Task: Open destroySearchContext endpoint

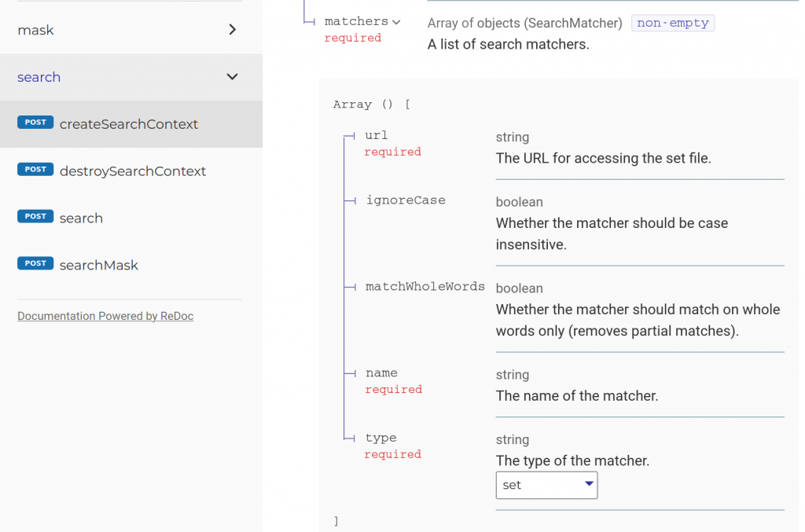Action: (132, 171)
